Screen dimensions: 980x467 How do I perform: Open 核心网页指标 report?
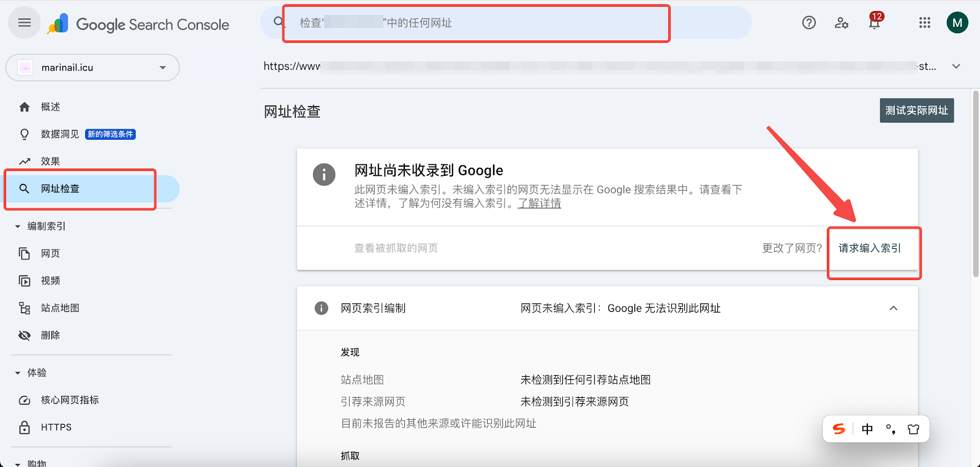click(70, 400)
